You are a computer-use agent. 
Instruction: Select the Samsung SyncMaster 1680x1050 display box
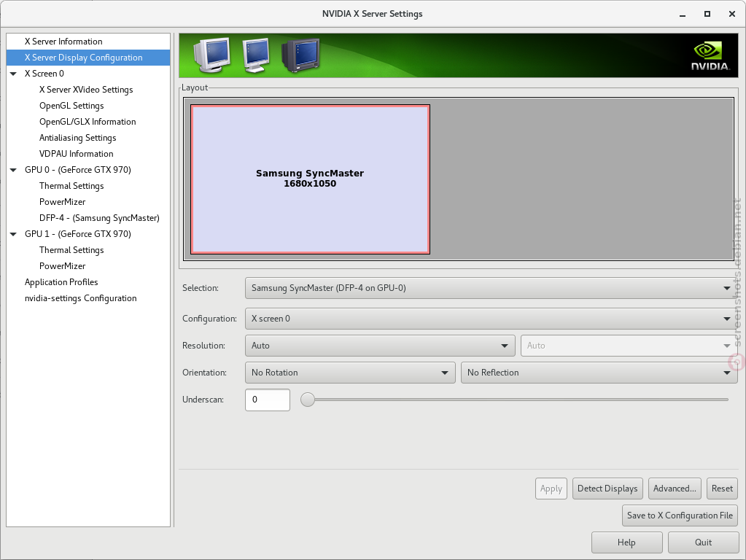point(310,179)
